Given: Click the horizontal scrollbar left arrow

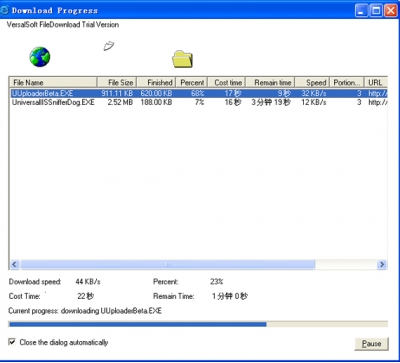Looking at the screenshot, I should (x=14, y=264).
